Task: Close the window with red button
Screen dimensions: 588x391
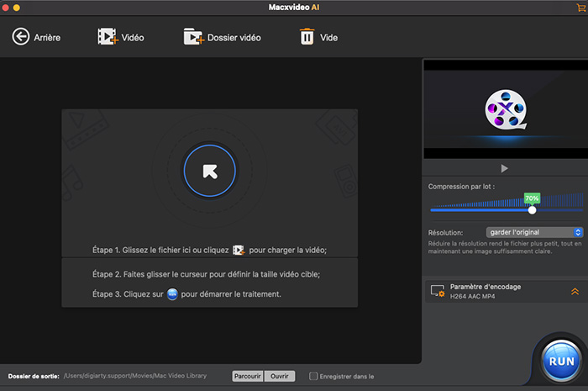Action: 5,8
